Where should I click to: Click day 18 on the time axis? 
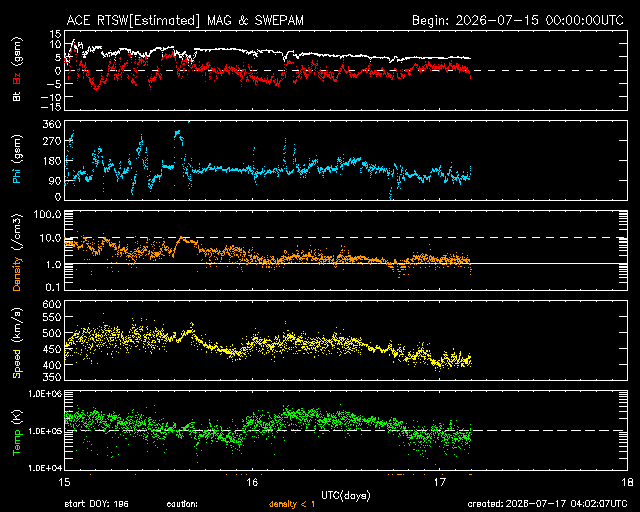(627, 482)
